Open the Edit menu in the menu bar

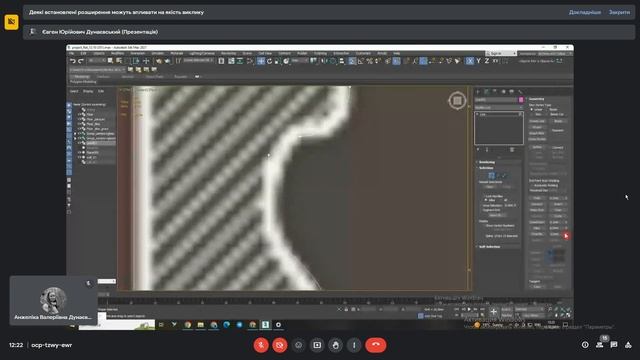click(83, 53)
